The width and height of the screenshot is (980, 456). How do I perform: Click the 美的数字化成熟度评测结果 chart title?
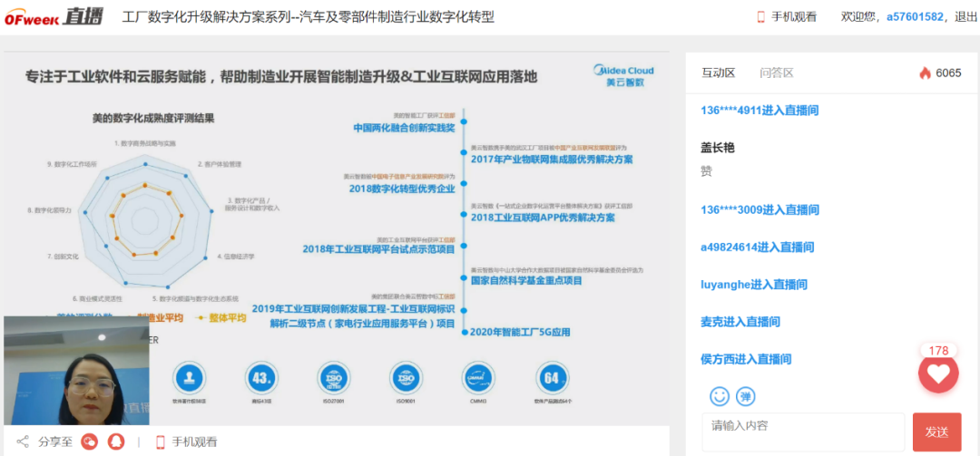point(153,118)
